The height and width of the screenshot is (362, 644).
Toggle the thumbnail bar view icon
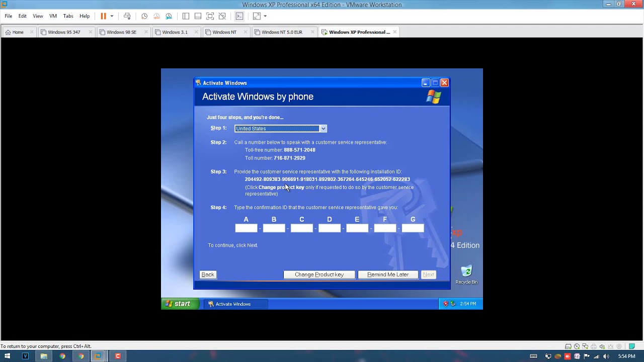(198, 16)
